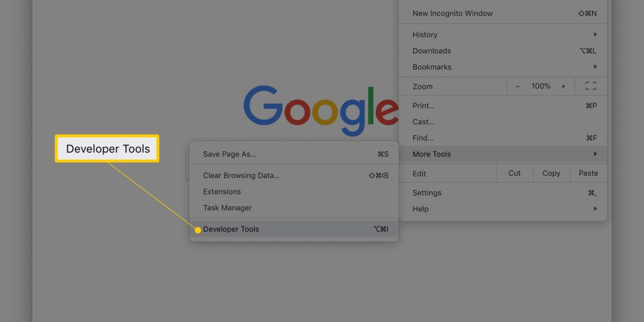Screen dimensions: 644x322
Task: Select Clear Browsing Data
Action: [x=294, y=175]
